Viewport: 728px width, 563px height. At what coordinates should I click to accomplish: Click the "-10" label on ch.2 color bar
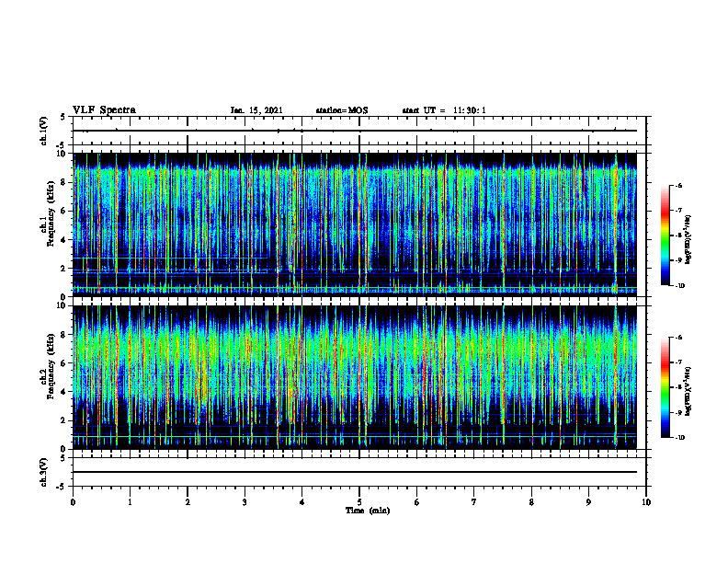pos(680,438)
